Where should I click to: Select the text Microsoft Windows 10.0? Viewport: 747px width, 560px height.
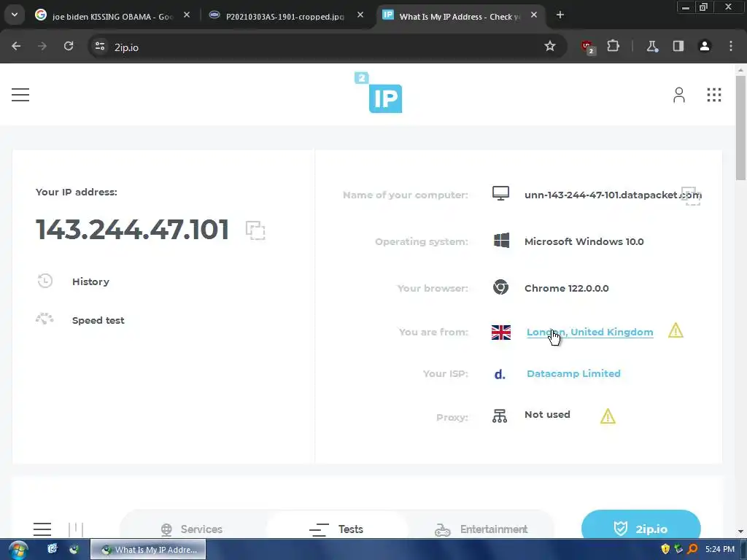point(584,241)
